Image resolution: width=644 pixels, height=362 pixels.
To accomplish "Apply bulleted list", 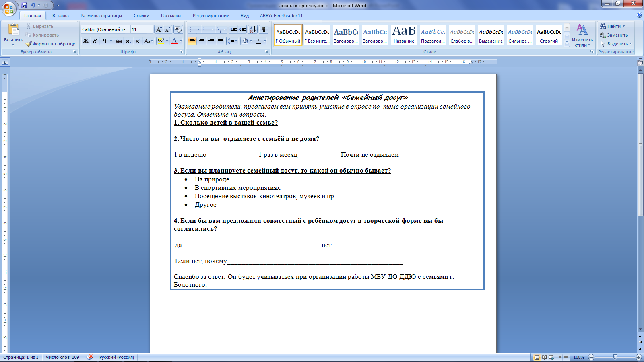I will click(192, 29).
